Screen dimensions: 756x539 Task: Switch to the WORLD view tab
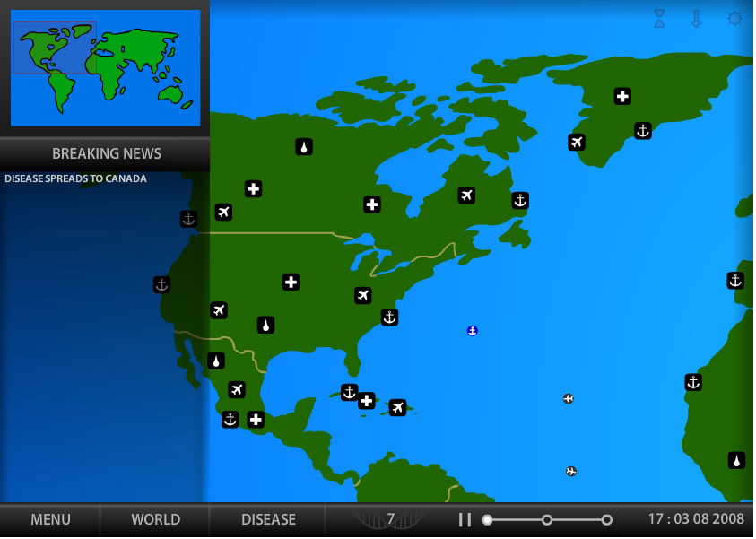[x=154, y=520]
